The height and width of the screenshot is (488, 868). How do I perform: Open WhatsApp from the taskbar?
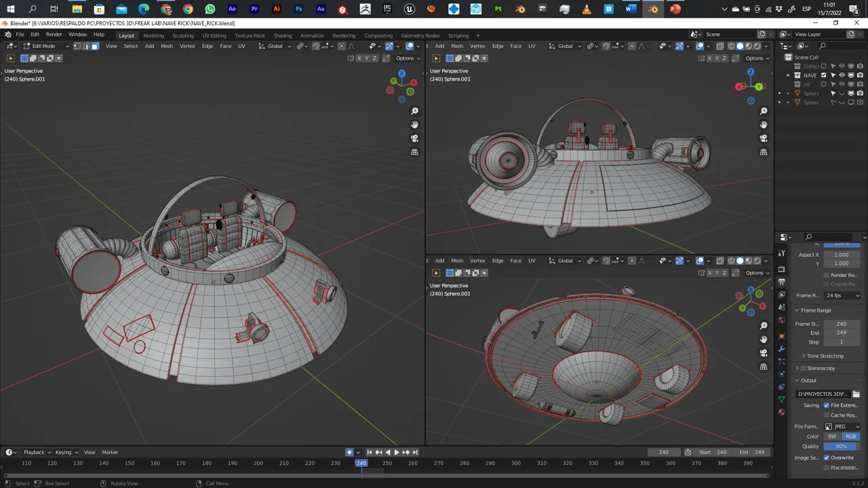click(210, 9)
